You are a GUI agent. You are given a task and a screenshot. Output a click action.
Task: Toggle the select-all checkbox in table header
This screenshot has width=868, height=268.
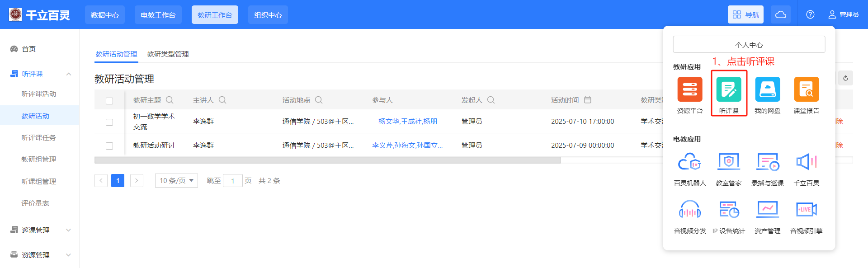[x=109, y=101]
